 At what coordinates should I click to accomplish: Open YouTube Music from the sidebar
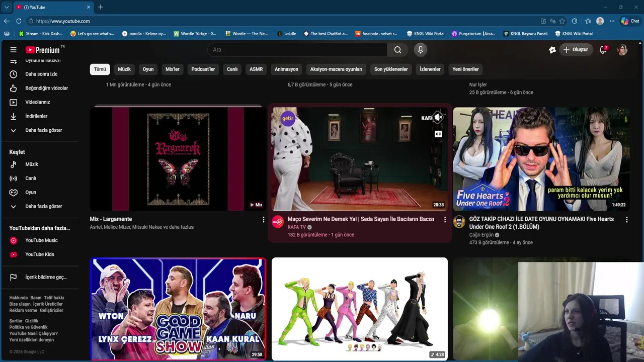(41, 240)
